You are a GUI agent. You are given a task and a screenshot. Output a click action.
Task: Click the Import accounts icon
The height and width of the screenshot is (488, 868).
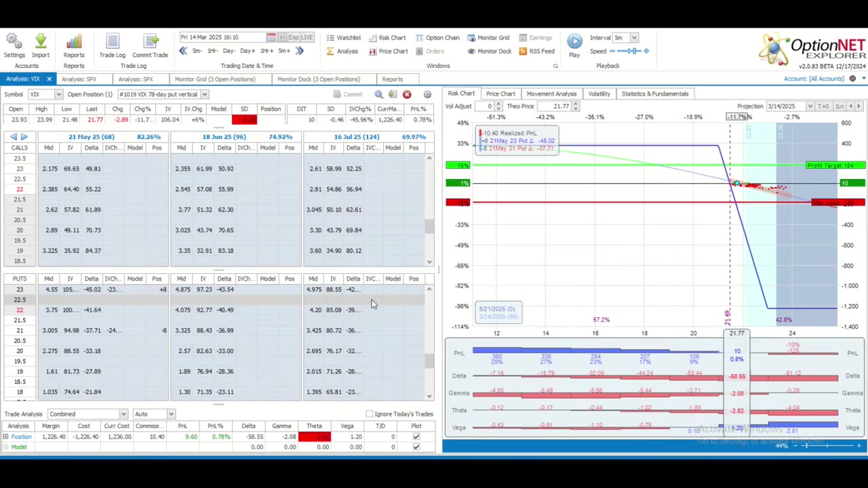pyautogui.click(x=40, y=45)
